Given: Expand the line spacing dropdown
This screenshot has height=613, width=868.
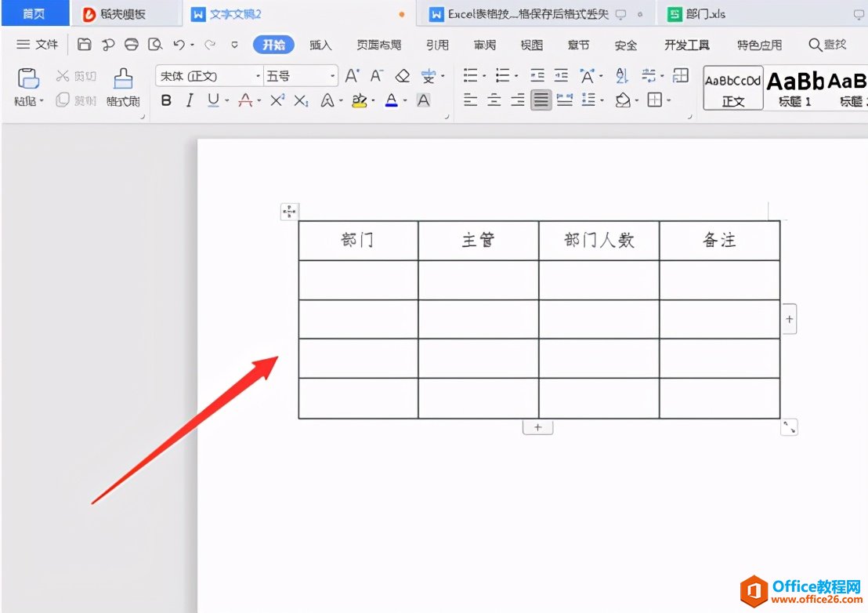Looking at the screenshot, I should click(x=602, y=101).
